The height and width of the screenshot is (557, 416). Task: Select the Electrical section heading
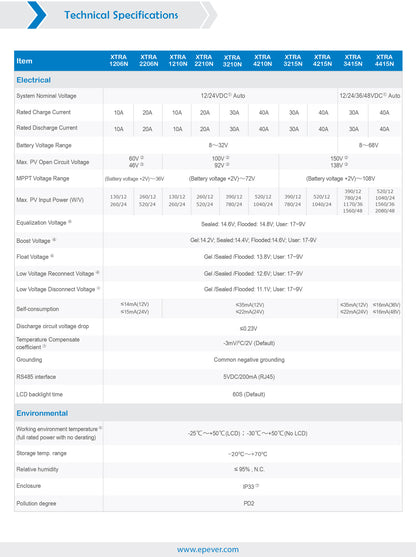pyautogui.click(x=33, y=80)
